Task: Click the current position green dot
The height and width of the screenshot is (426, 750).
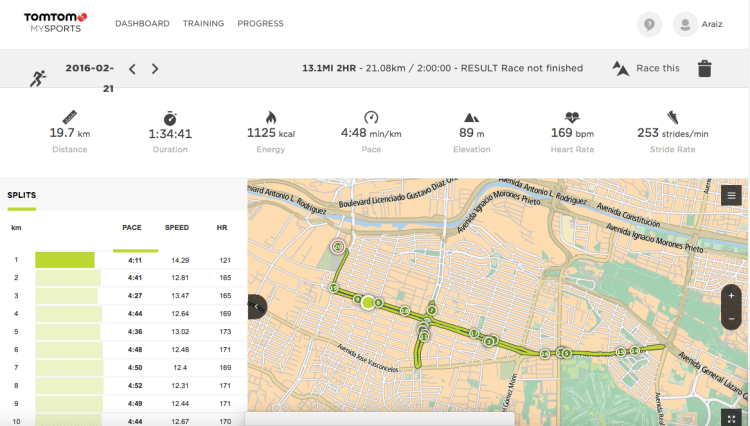Action: click(x=367, y=302)
